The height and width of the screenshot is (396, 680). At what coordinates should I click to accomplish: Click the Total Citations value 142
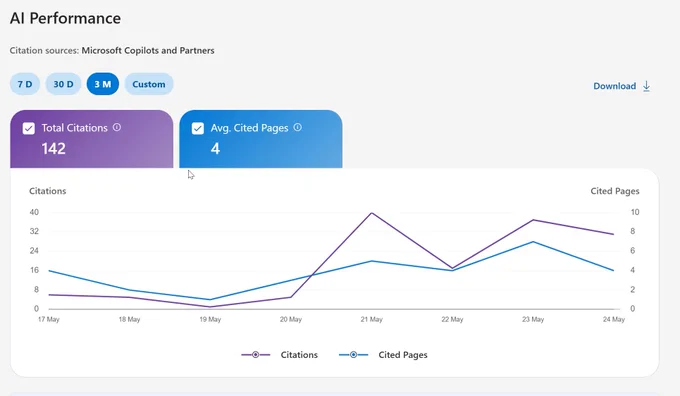53,149
